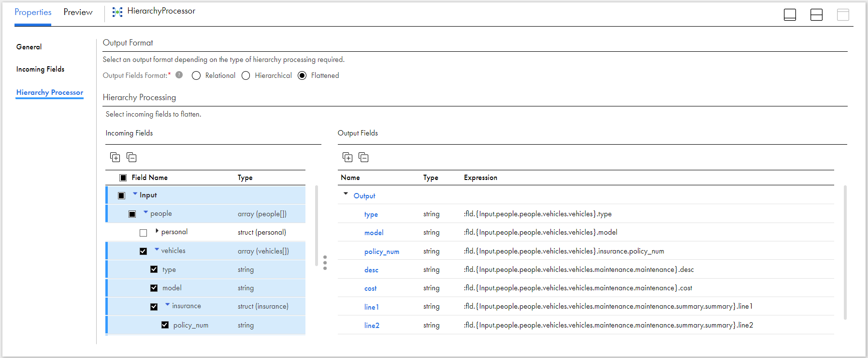Select the 'array (vehicles[])' type cell
Screen dimensions: 868x358
263,251
